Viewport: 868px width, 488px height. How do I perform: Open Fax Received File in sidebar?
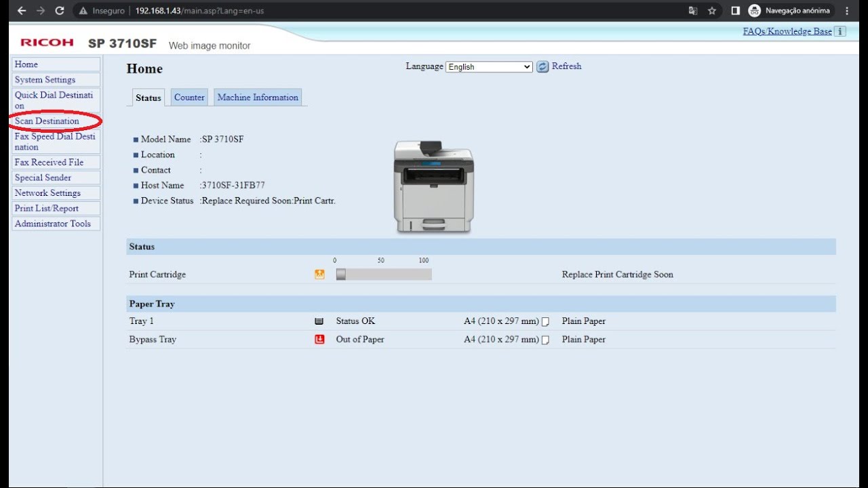coord(57,163)
